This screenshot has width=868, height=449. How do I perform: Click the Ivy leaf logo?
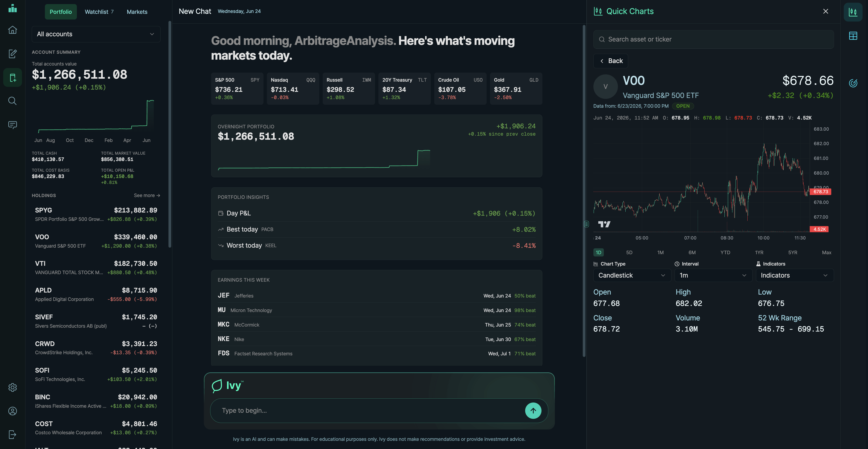click(217, 386)
